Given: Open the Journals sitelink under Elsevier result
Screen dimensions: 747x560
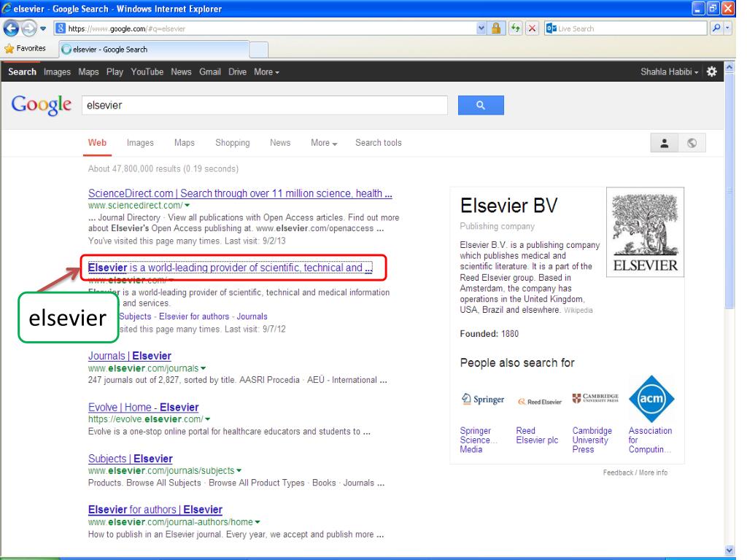Looking at the screenshot, I should click(252, 316).
